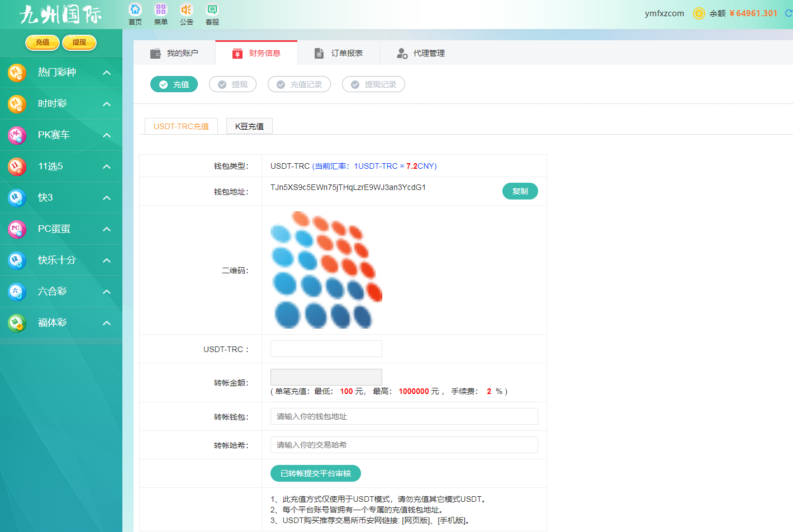Open the 首页 home icon
The image size is (793, 532).
click(135, 10)
